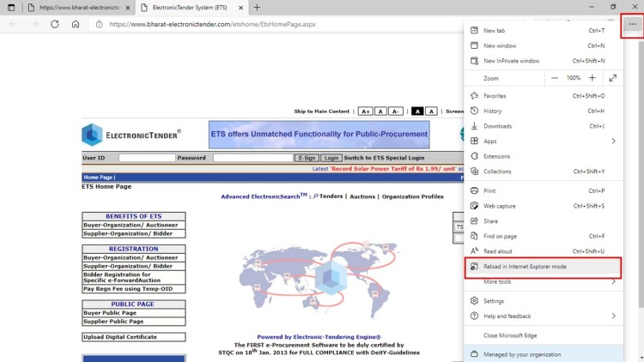Click the A- decrease font size button
Screen dimensions: 644x362
click(x=395, y=112)
